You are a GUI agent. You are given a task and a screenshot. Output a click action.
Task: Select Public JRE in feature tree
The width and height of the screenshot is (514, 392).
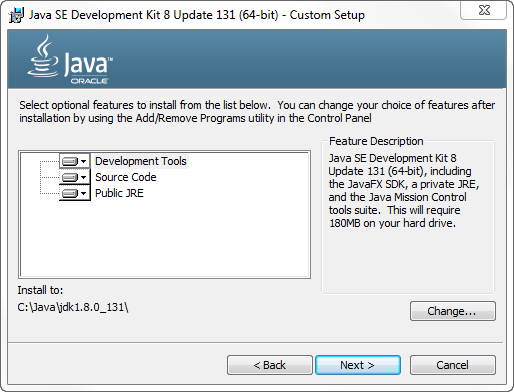coord(119,193)
